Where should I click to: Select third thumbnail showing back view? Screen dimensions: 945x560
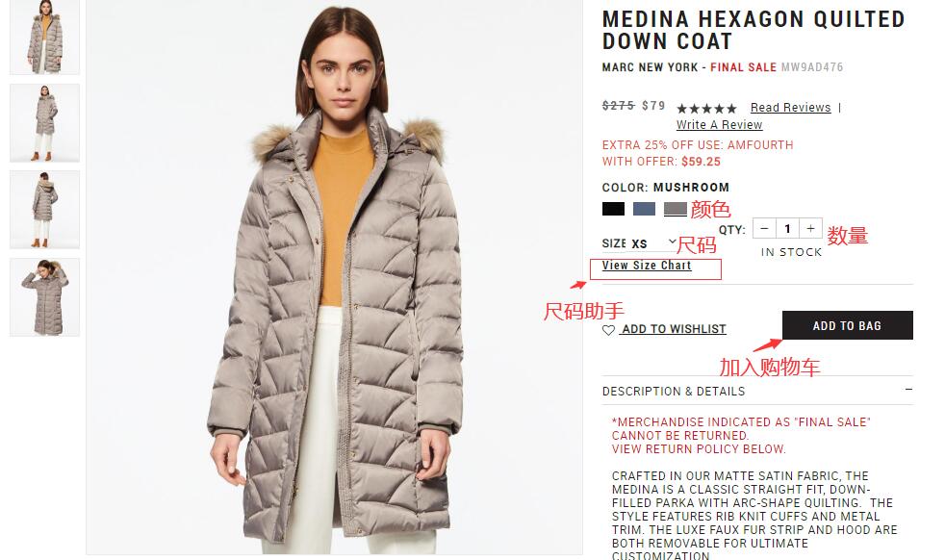[44, 209]
